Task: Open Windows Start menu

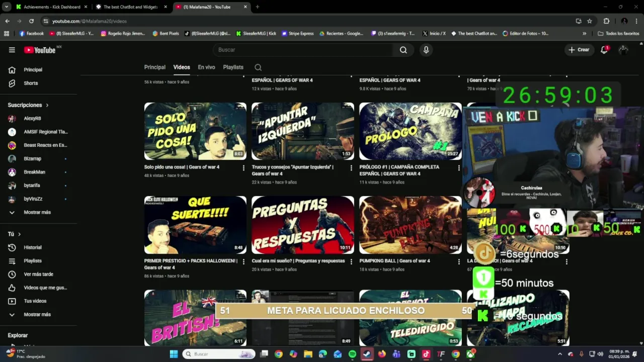Action: coord(174,354)
